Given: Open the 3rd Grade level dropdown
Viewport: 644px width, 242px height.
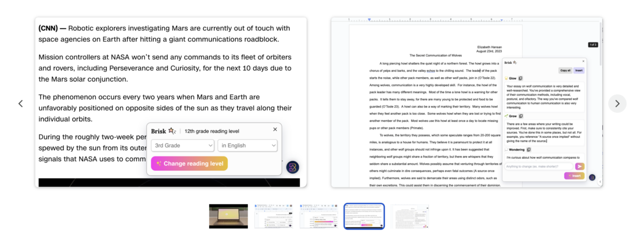Looking at the screenshot, I should pyautogui.click(x=183, y=146).
